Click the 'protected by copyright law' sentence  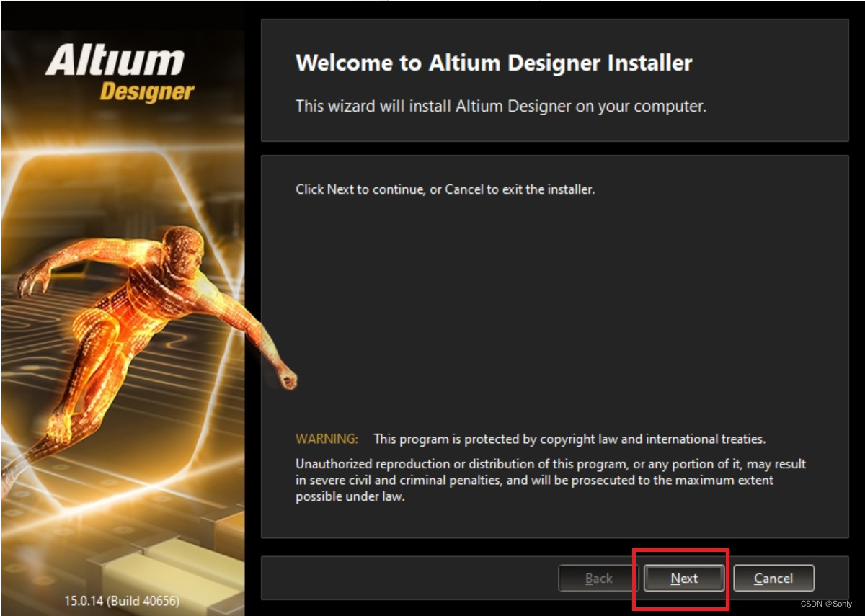pos(569,439)
